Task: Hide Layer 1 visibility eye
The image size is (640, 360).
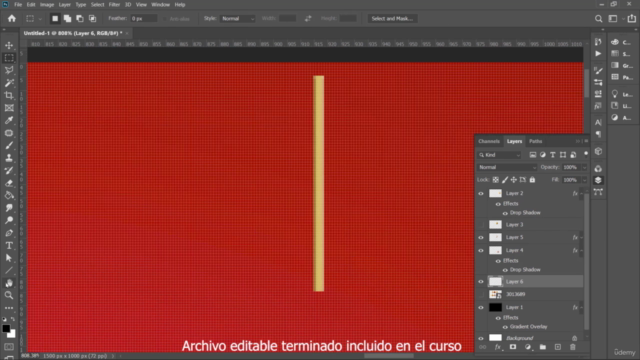Action: pyautogui.click(x=481, y=307)
